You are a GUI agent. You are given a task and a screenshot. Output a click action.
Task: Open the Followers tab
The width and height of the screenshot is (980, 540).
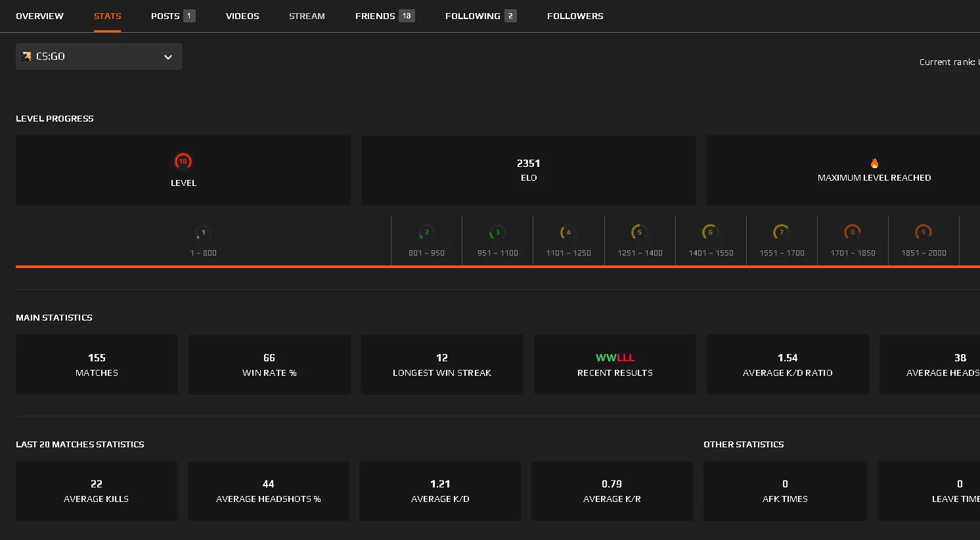pyautogui.click(x=575, y=16)
